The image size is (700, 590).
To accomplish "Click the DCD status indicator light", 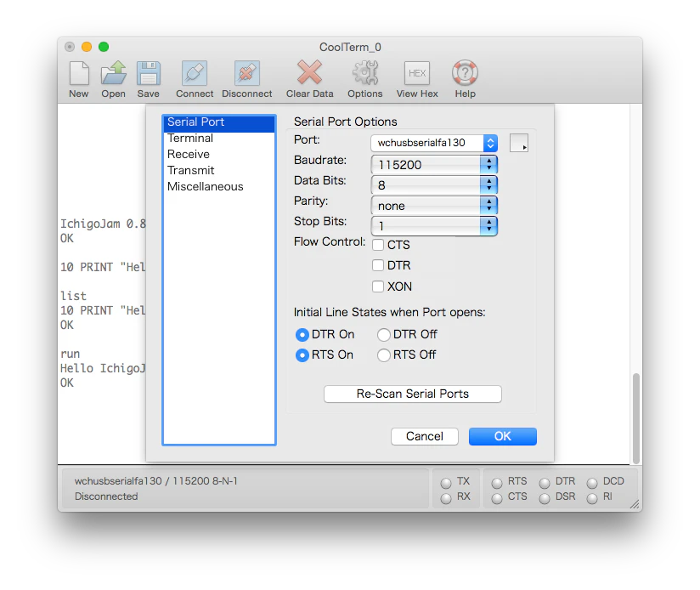I will pos(592,483).
